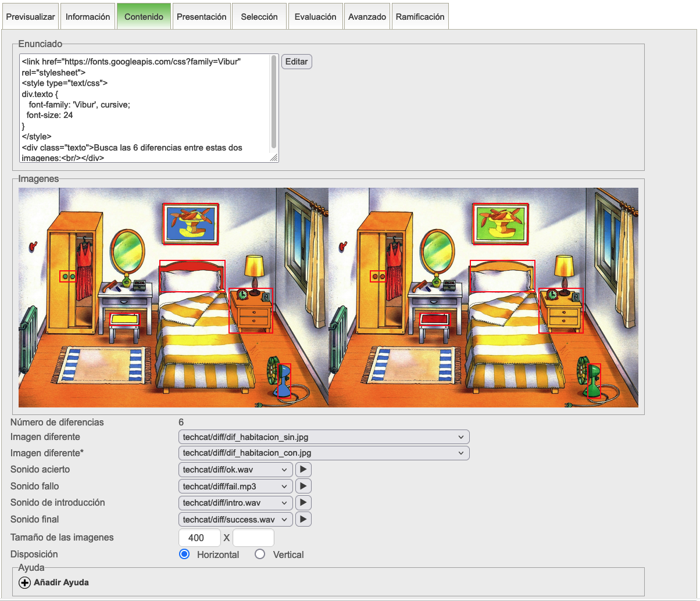Click the plus icon next to Añadir Ayuda
Viewport: 700px width, 601px height.
[x=24, y=582]
